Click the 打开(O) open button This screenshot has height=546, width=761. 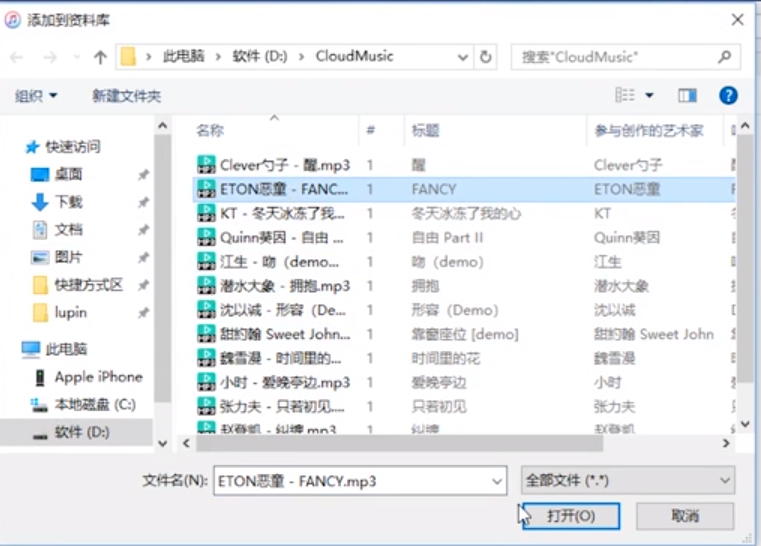pyautogui.click(x=571, y=516)
